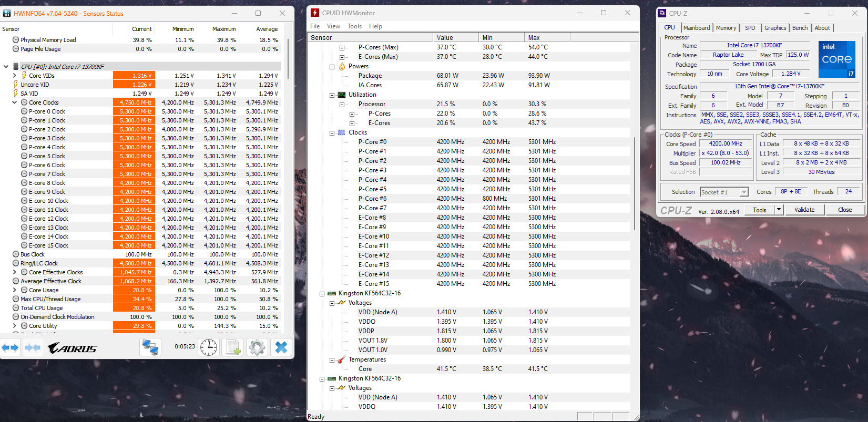Click the AORUS logo in HWiNFO
Viewport: 868px width, 422px height.
(x=73, y=348)
